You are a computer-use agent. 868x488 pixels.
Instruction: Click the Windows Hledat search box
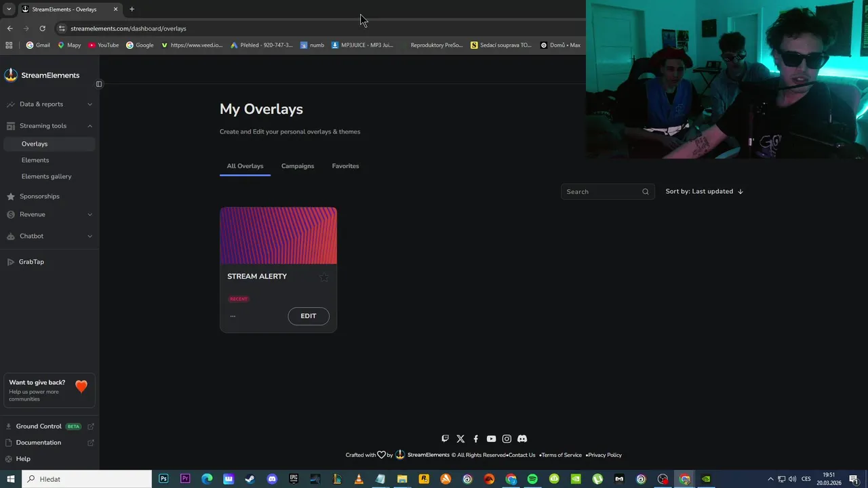click(87, 479)
